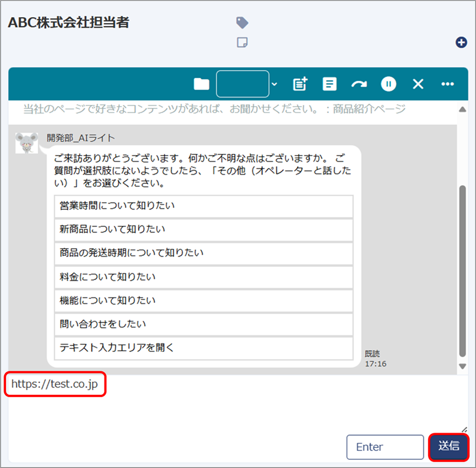Click scroll up arrow of chat
This screenshot has width=476, height=468.
click(462, 110)
